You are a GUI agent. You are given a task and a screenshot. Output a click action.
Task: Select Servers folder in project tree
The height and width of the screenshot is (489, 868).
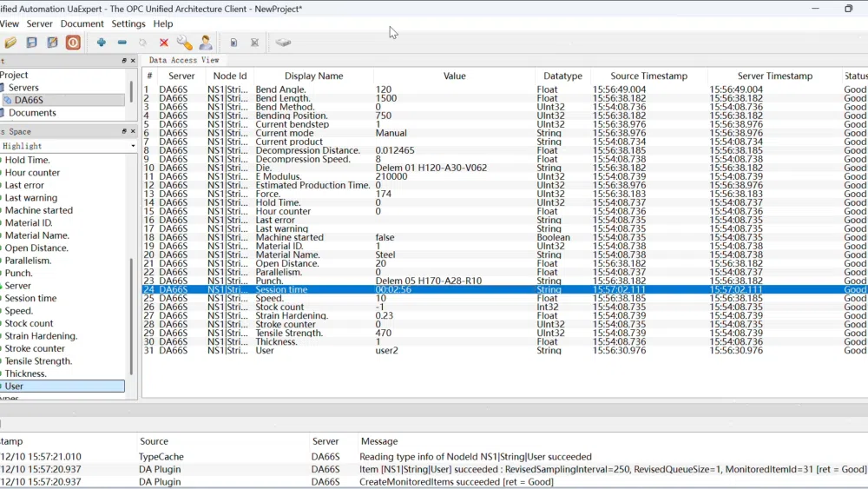tap(23, 88)
